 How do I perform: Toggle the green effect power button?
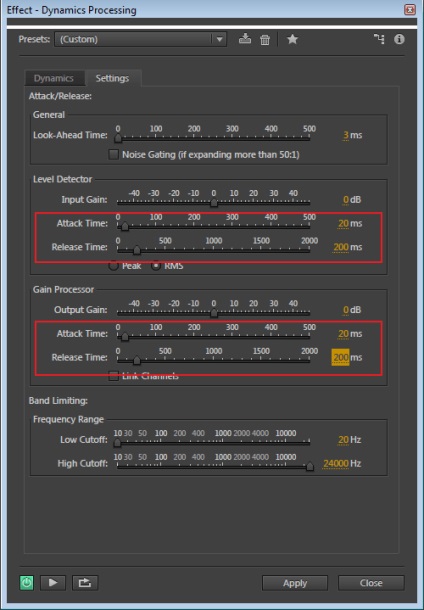[x=26, y=582]
